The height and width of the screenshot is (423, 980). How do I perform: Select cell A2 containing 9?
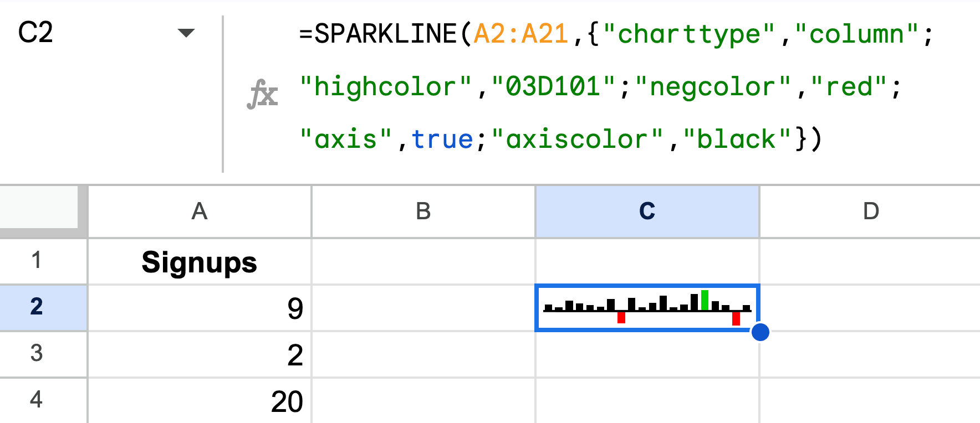pos(200,308)
